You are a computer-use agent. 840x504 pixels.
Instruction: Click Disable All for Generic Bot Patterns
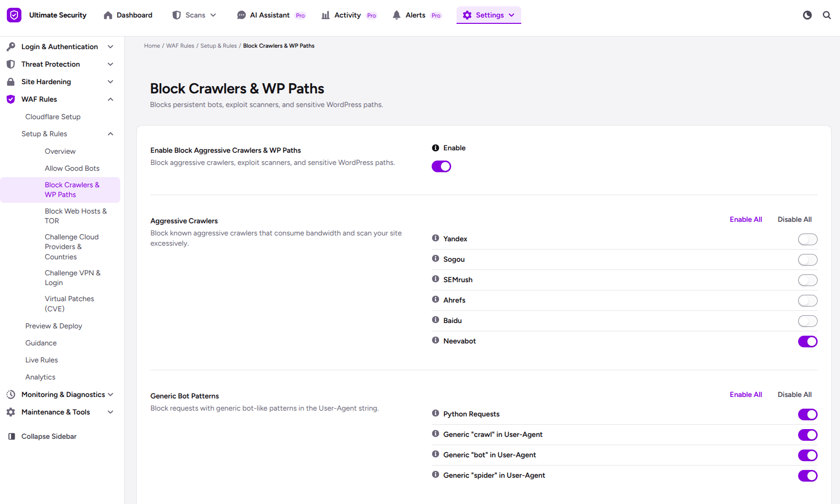tap(795, 395)
